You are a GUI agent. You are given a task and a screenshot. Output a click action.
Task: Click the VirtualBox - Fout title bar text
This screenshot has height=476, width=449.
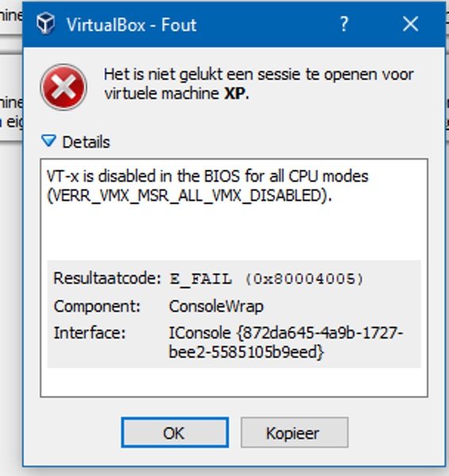click(132, 25)
